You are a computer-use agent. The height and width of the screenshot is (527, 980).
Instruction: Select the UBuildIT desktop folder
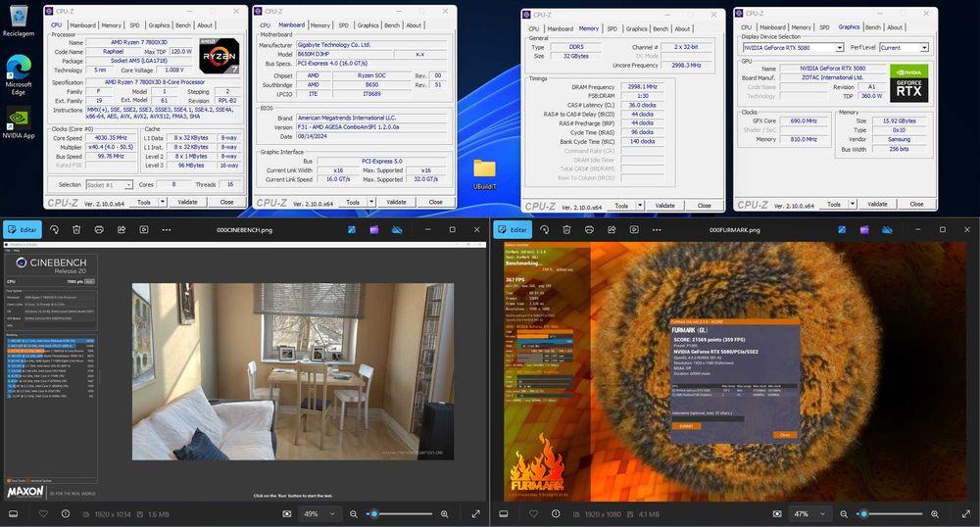[484, 174]
